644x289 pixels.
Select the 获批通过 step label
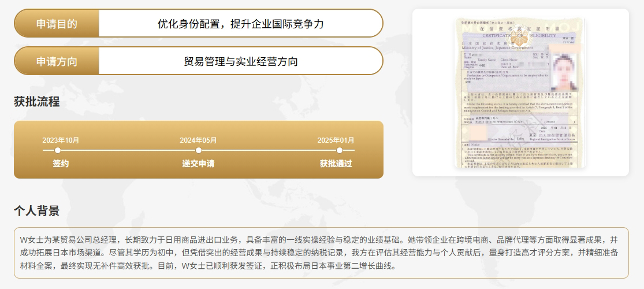(x=336, y=164)
